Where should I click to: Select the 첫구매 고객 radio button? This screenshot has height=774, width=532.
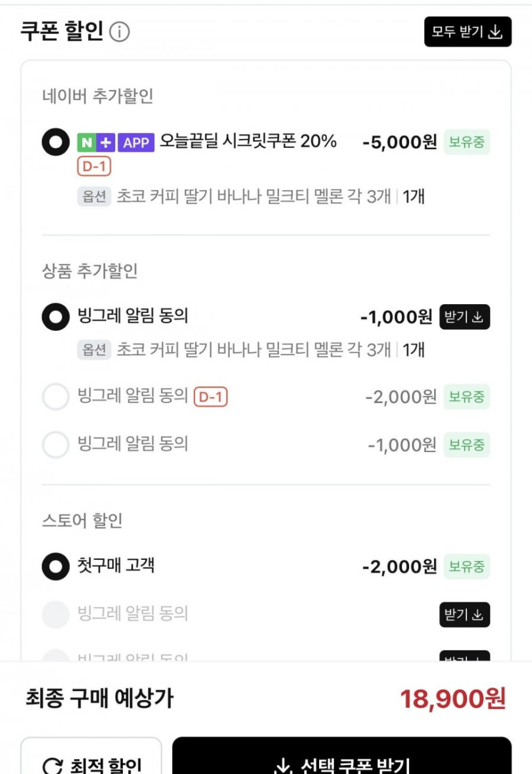55,566
